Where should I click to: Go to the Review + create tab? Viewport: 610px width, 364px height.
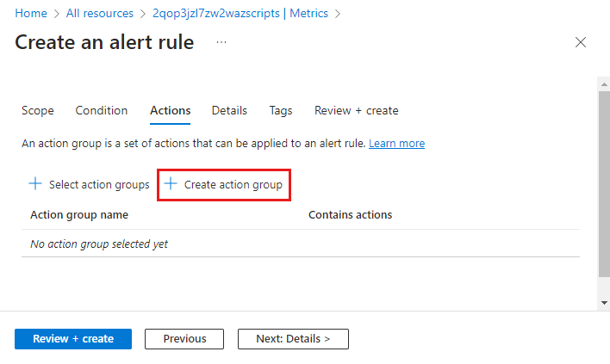click(x=357, y=111)
